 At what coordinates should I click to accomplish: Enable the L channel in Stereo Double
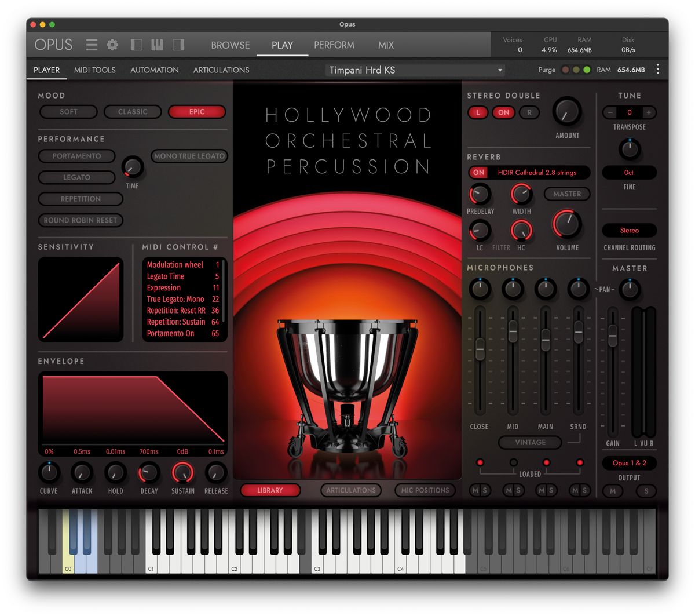click(478, 112)
